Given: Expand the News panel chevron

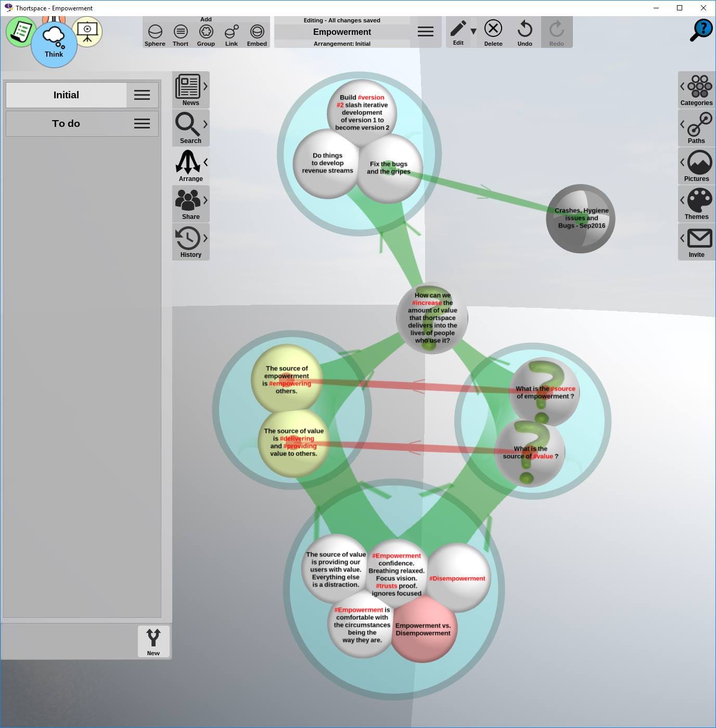Looking at the screenshot, I should click(206, 86).
